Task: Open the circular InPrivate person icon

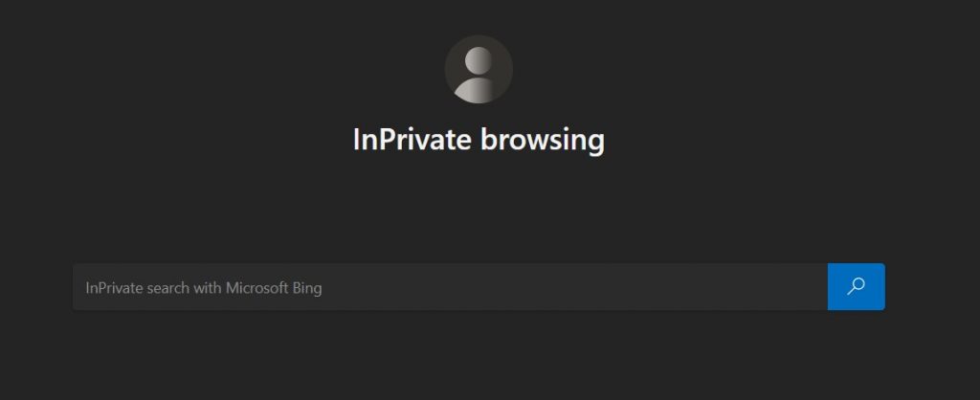Action: coord(479,70)
